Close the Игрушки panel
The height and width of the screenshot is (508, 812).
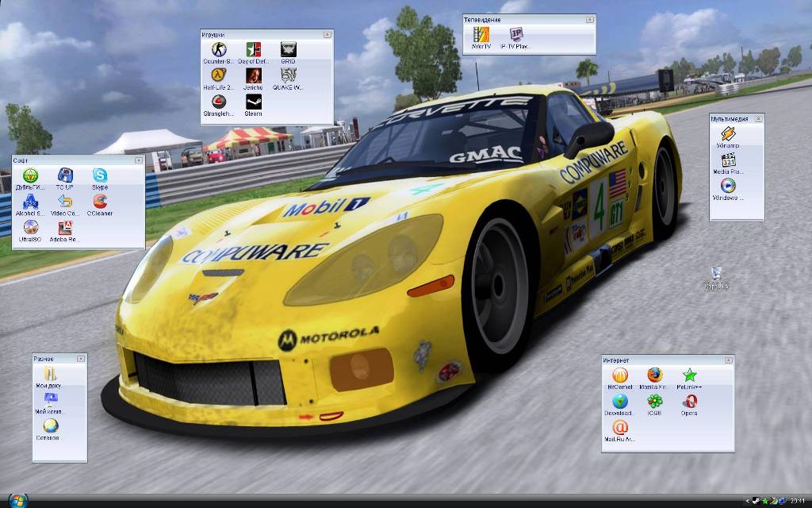tap(327, 35)
